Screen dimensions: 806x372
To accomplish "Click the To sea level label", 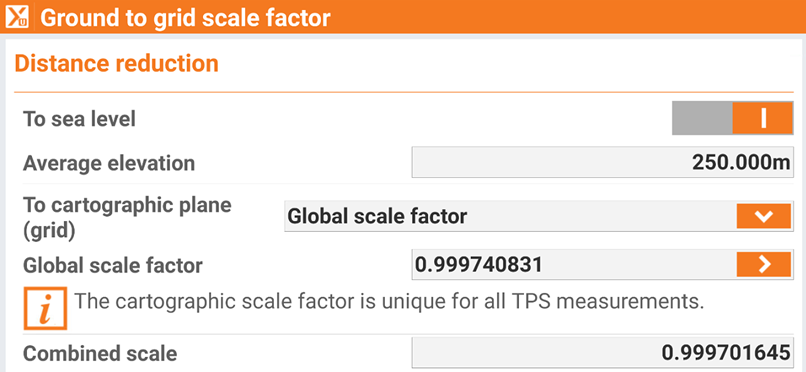I will [80, 119].
